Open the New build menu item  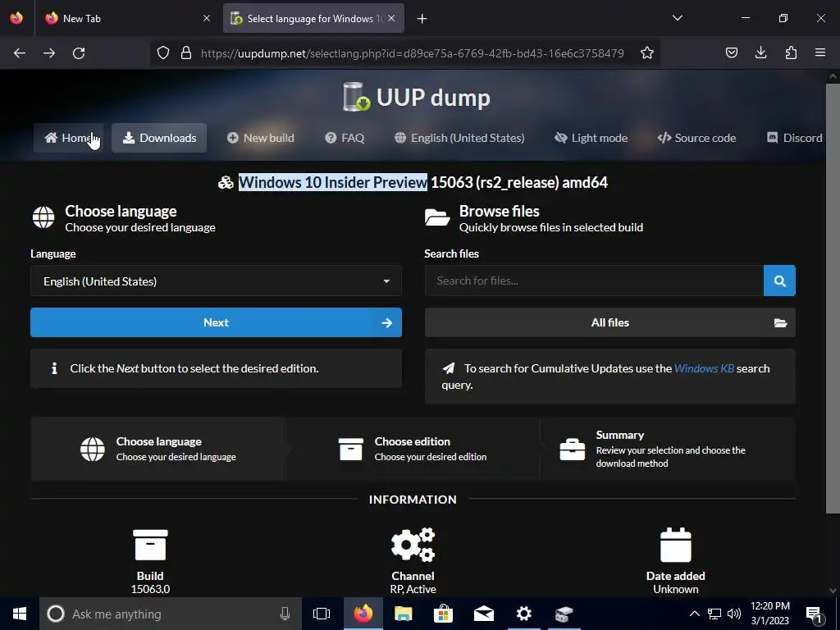click(260, 138)
